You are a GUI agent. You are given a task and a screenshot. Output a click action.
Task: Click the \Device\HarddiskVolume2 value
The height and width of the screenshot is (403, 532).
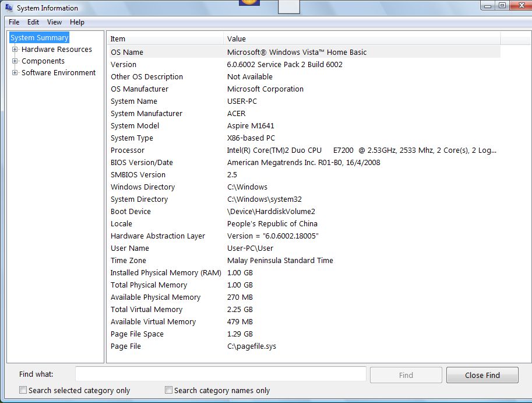pyautogui.click(x=271, y=211)
